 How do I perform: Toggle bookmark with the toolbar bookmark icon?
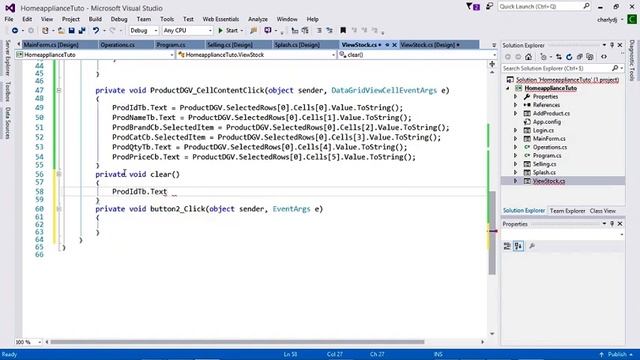click(x=343, y=31)
